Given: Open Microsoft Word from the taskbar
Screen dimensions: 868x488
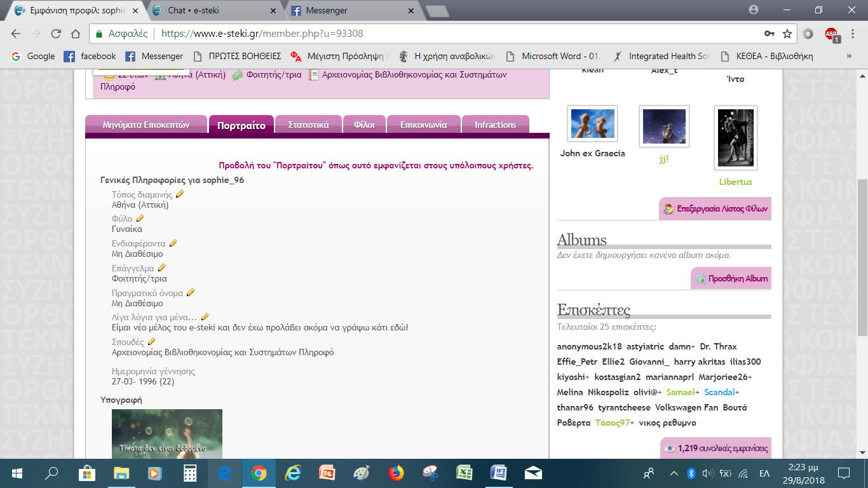Looking at the screenshot, I should [x=498, y=473].
